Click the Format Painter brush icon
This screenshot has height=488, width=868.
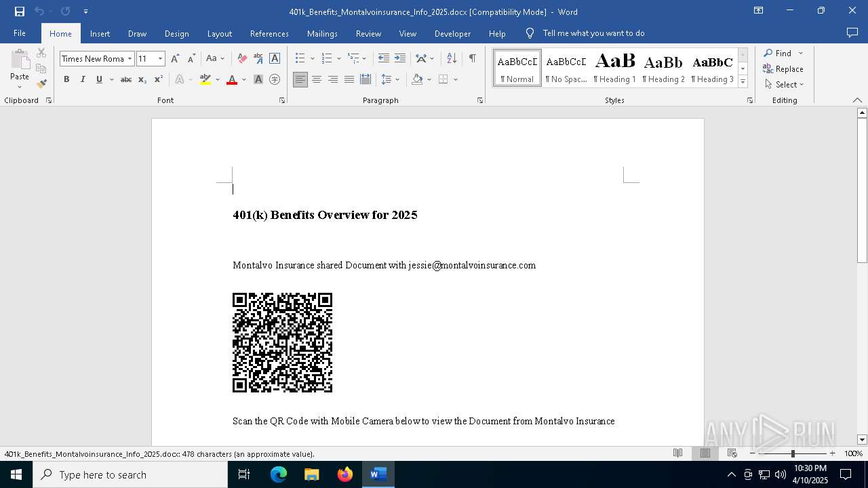coord(41,83)
